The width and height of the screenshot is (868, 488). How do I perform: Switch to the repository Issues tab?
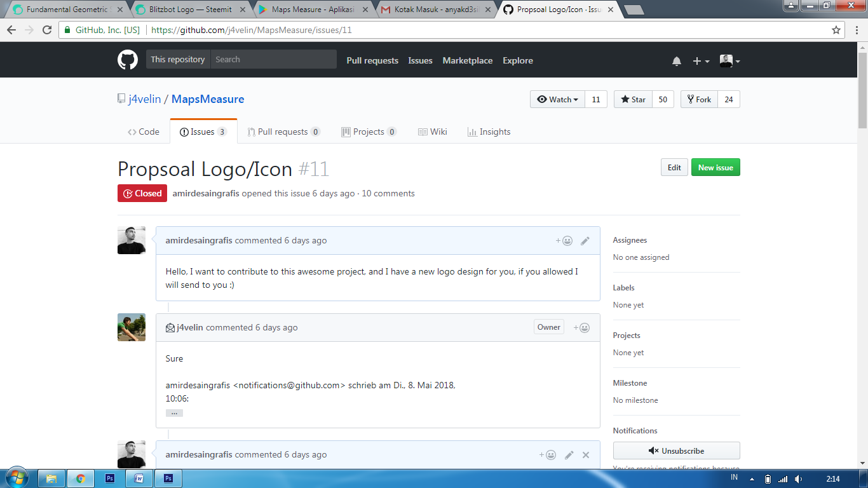pos(203,132)
